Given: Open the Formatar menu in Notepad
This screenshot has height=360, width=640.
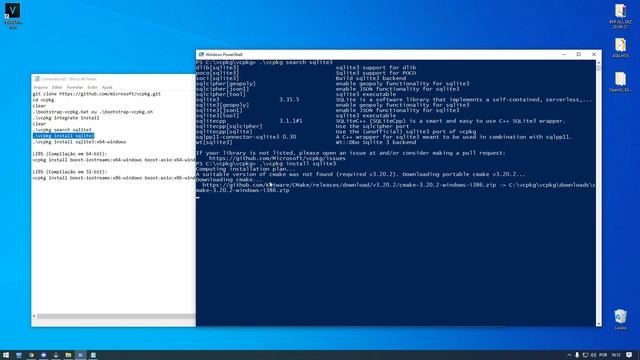Looking at the screenshot, I should (x=75, y=87).
